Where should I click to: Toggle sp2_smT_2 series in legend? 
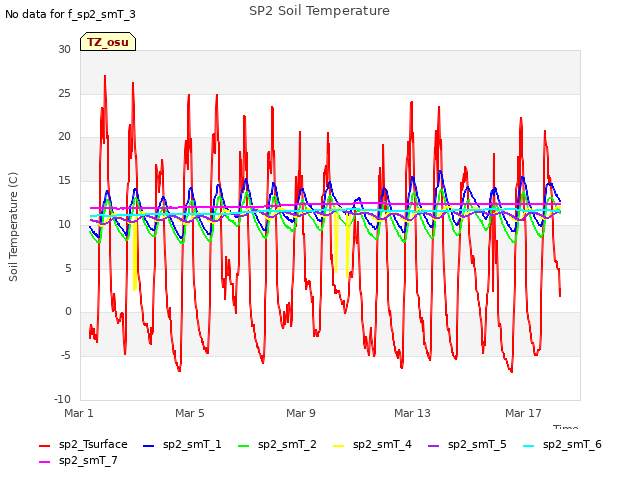coord(277,444)
